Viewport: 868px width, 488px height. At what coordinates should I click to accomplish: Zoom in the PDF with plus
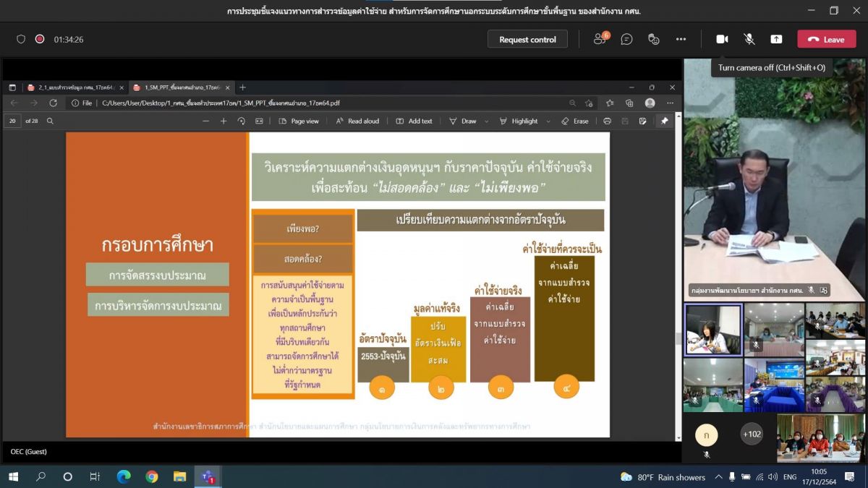(x=224, y=121)
